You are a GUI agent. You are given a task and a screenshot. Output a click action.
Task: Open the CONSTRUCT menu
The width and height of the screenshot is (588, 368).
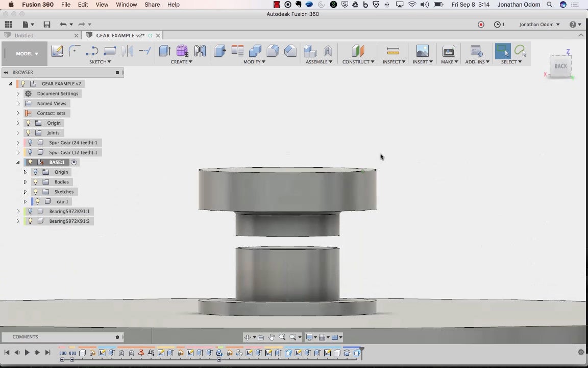point(358,62)
